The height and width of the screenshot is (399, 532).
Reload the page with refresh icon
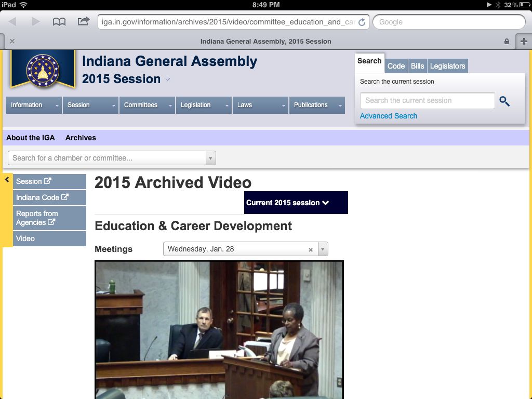pyautogui.click(x=362, y=22)
